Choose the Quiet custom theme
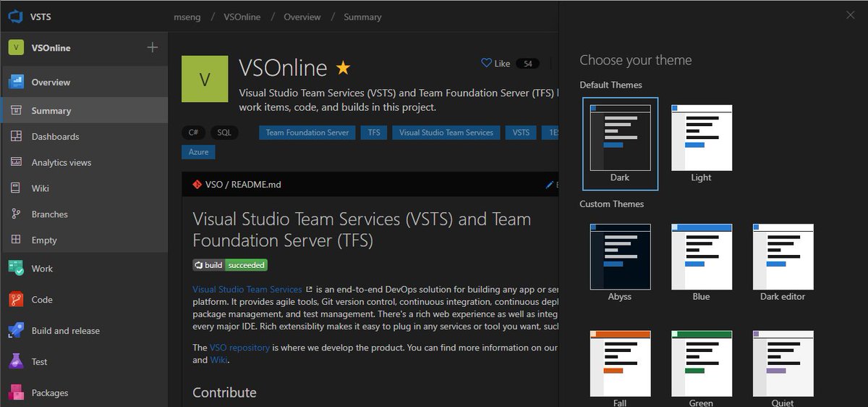 click(x=783, y=368)
